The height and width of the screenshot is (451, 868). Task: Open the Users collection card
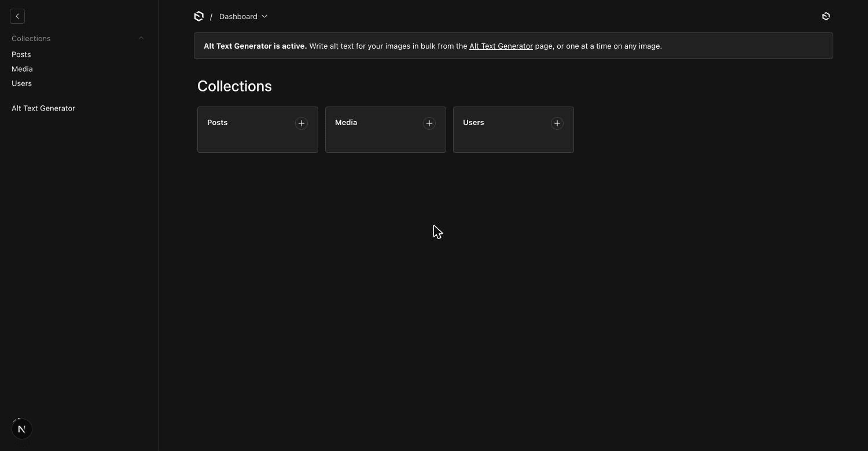(513, 130)
